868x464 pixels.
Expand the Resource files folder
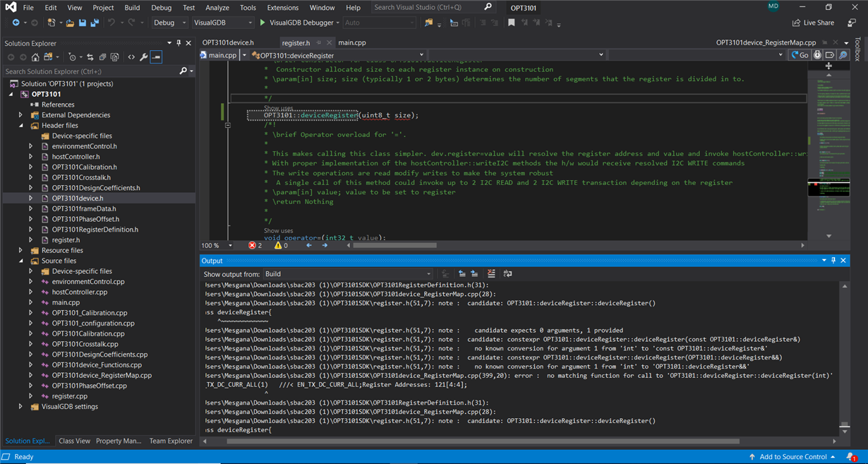(x=21, y=251)
